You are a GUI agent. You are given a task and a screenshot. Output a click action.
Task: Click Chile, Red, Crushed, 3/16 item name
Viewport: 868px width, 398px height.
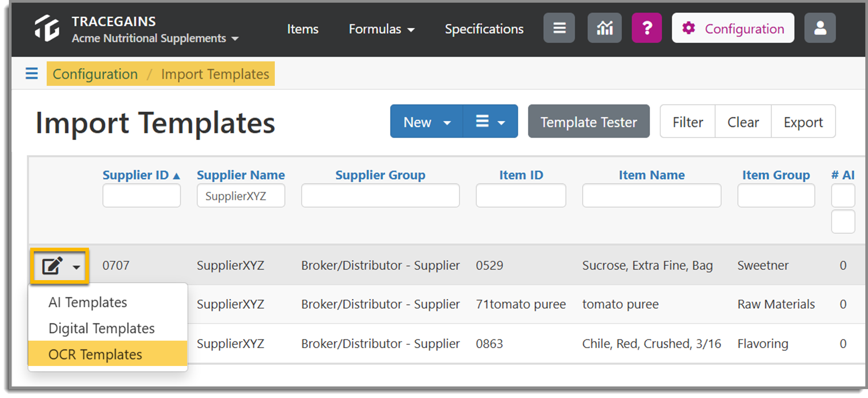(x=651, y=344)
